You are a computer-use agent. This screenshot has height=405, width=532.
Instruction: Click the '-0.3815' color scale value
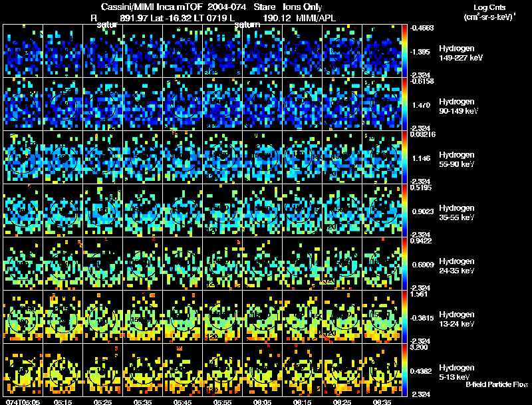click(x=422, y=318)
